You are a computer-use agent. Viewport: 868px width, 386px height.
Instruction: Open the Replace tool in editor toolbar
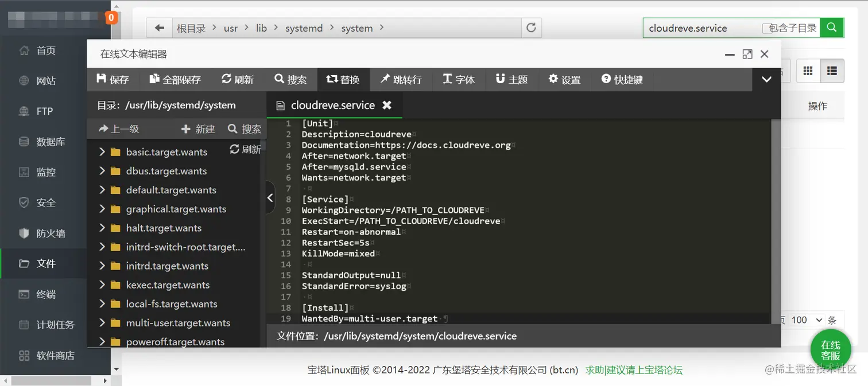tap(343, 79)
